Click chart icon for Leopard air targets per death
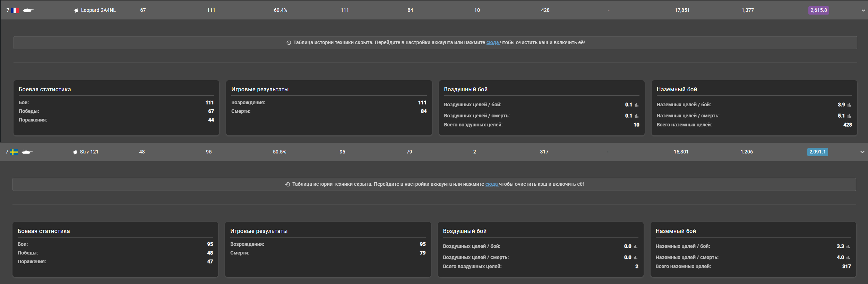Viewport: 868px width, 284px height. (637, 116)
